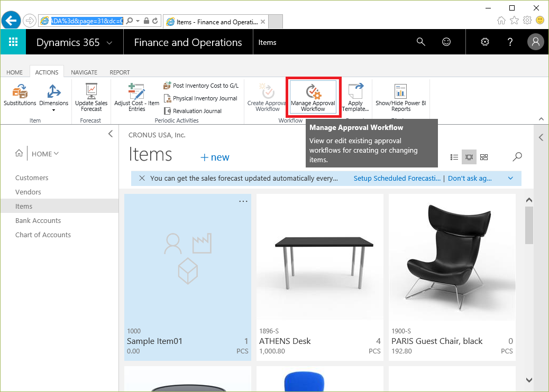Click the Don't ask again link
The image size is (549, 392).
[470, 179]
